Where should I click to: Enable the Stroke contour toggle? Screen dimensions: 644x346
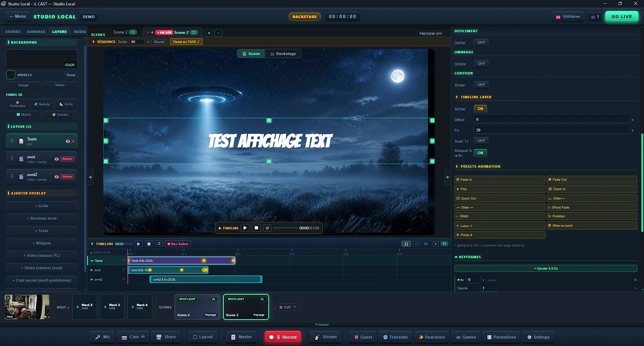click(481, 85)
